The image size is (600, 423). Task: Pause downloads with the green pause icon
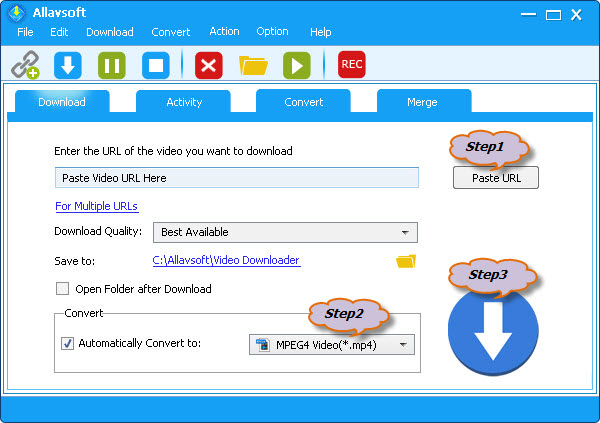point(112,65)
